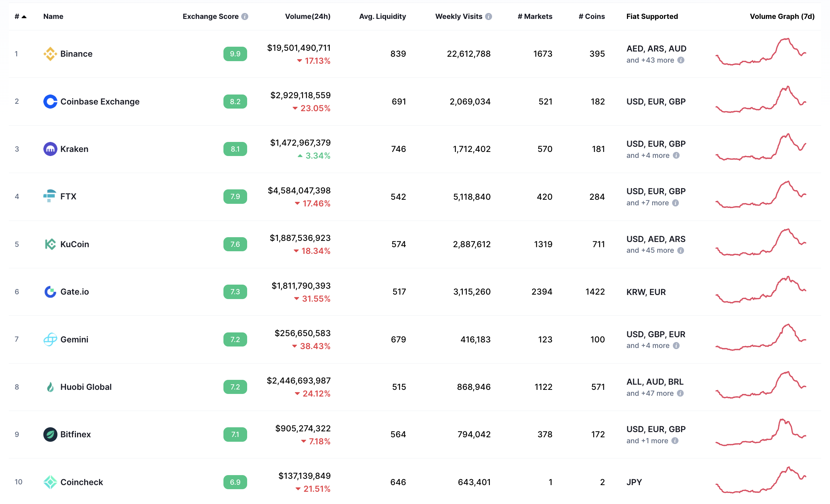Open the Binance exchange link
Viewport: 830px width, 504px height.
coord(76,54)
